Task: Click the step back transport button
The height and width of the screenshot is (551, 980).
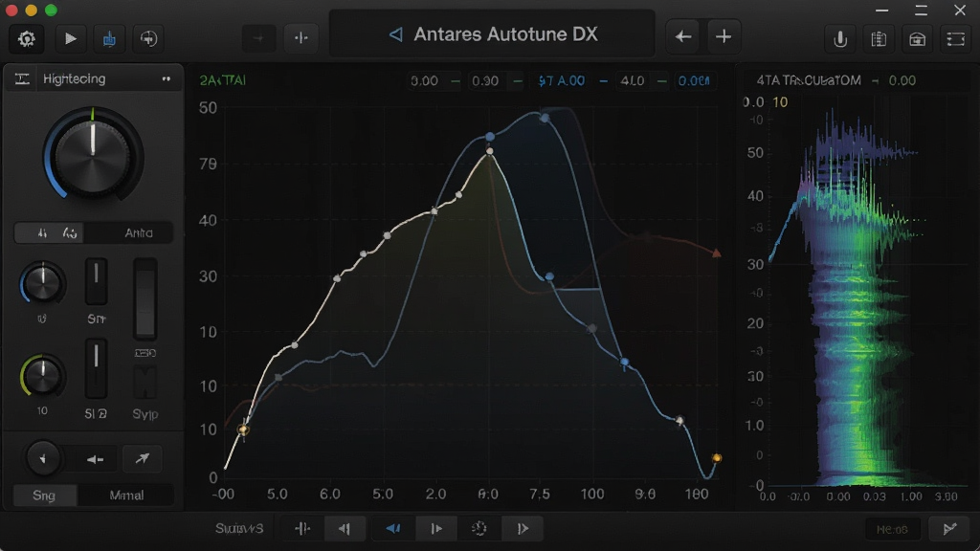Action: point(345,528)
